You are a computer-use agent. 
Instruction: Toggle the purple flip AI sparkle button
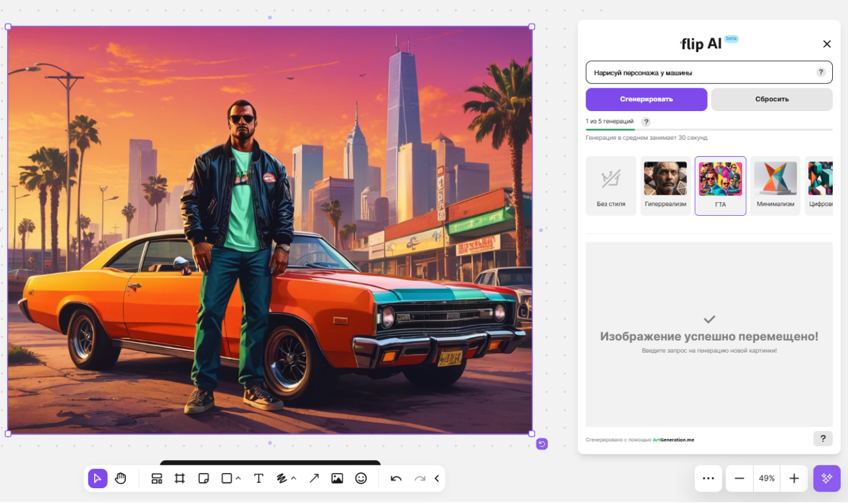click(827, 478)
